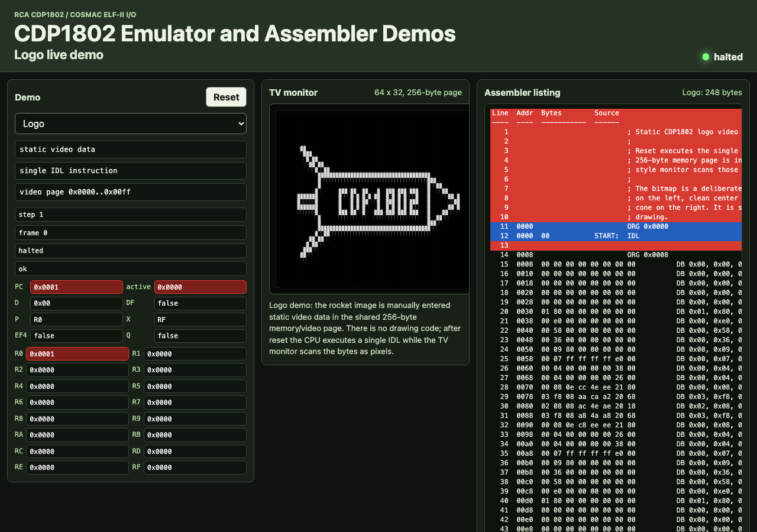Screen dimensions: 757x532
Task: Click the rocket logo on TV monitor
Action: [378, 202]
